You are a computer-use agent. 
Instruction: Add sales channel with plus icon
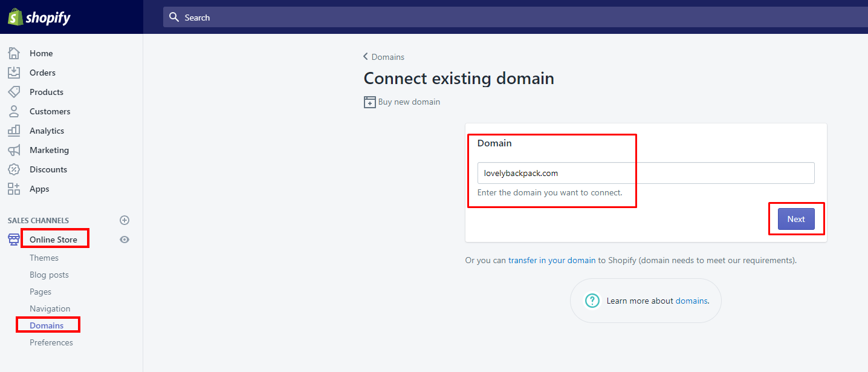[125, 220]
